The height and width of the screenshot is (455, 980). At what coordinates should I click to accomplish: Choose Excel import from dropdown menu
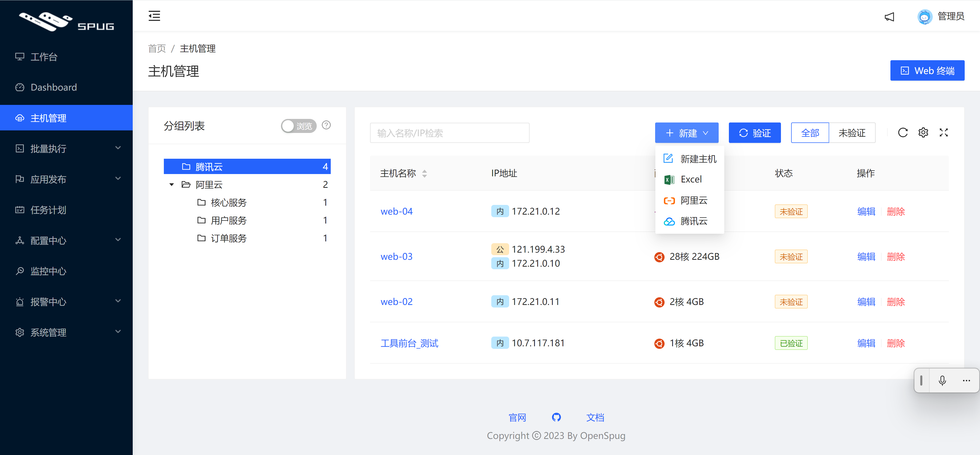pos(691,179)
